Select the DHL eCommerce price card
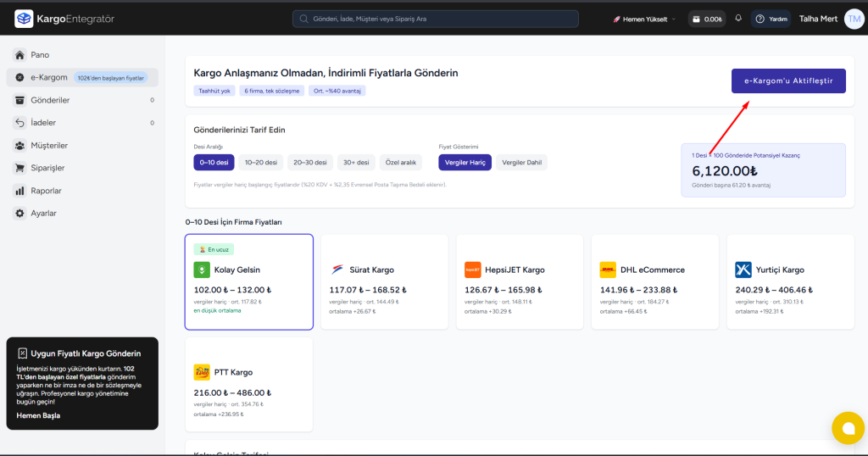Viewport: 868px width, 456px height. coord(655,281)
